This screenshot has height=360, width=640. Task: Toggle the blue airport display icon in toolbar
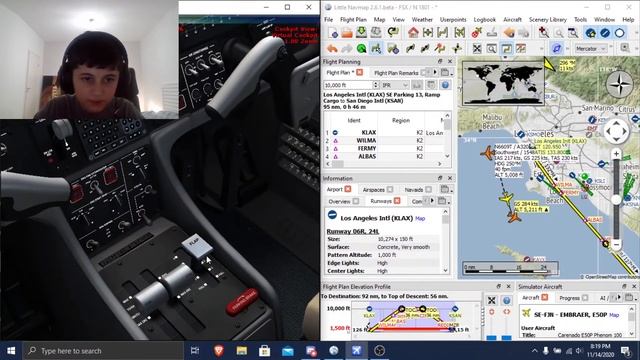click(590, 33)
